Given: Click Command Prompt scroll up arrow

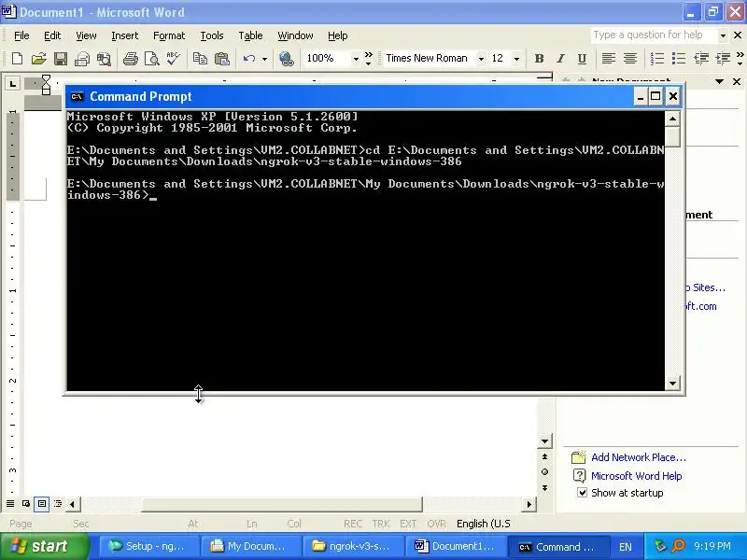Looking at the screenshot, I should pyautogui.click(x=672, y=119).
